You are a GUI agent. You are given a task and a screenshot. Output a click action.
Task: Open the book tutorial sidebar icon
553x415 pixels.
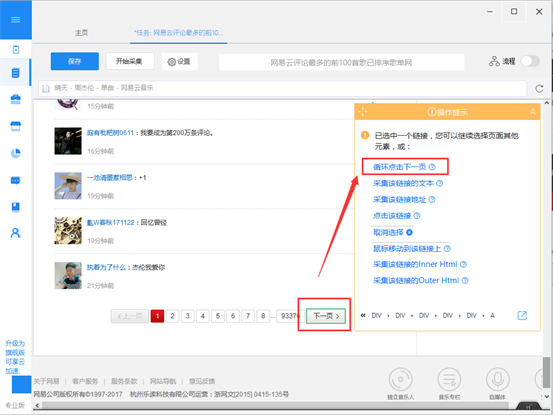coord(16,207)
